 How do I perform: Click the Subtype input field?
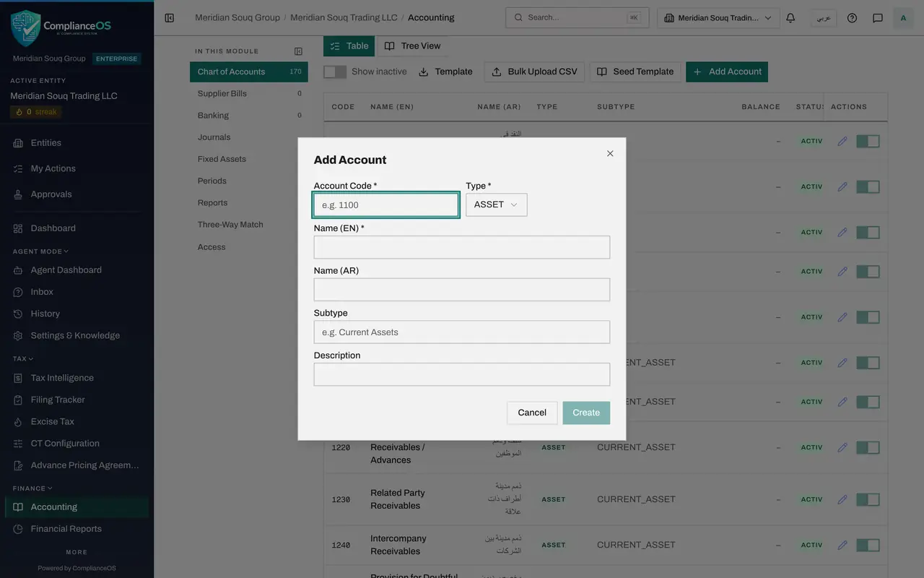pyautogui.click(x=462, y=332)
